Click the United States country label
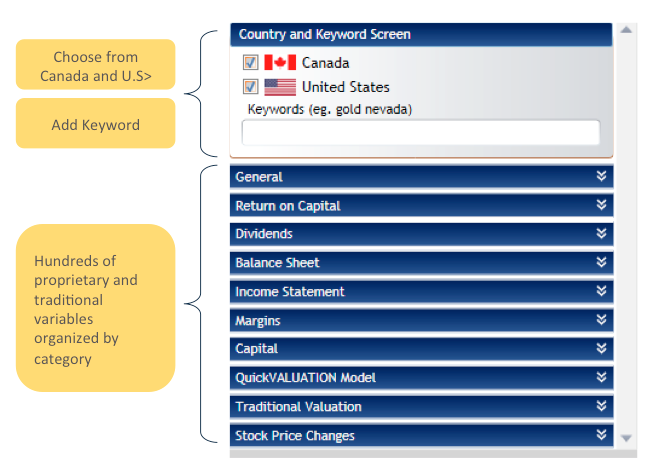 (345, 87)
